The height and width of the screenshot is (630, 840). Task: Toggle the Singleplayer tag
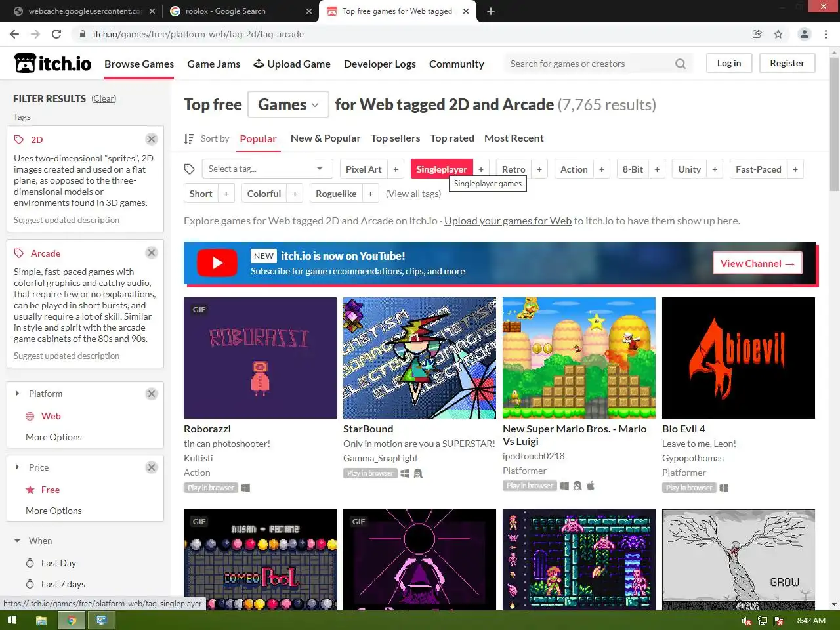(442, 169)
